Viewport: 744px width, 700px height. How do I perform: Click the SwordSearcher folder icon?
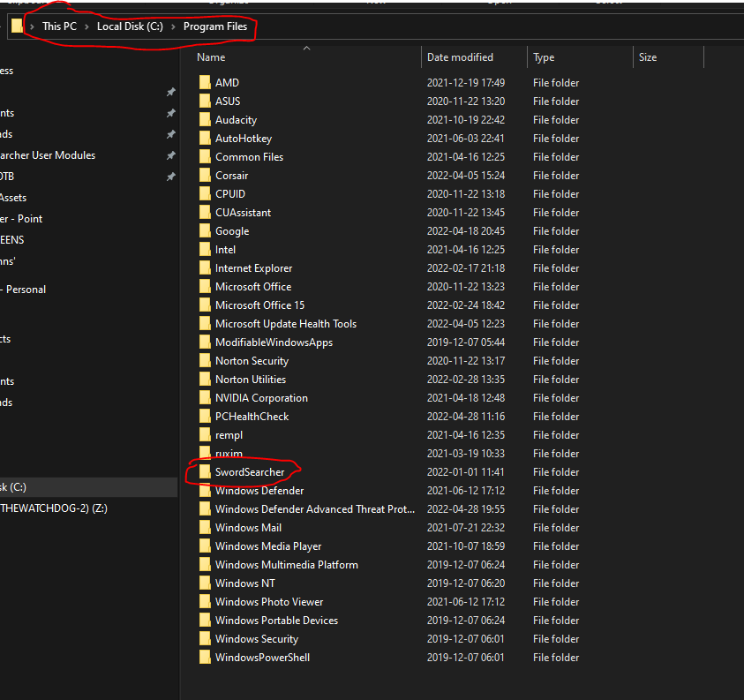(205, 471)
